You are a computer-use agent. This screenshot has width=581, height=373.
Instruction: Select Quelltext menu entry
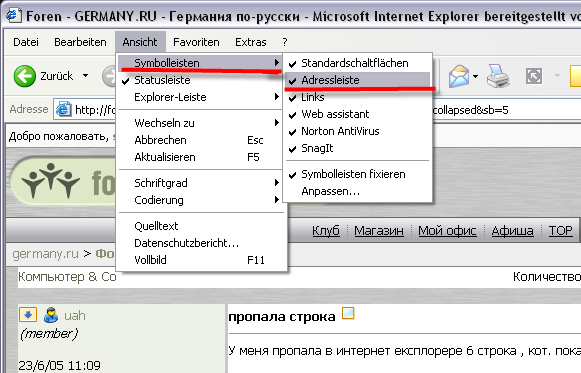(x=201, y=226)
